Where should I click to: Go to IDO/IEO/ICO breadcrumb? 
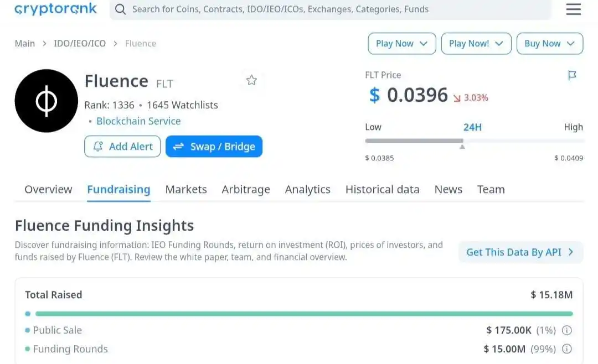(x=80, y=44)
